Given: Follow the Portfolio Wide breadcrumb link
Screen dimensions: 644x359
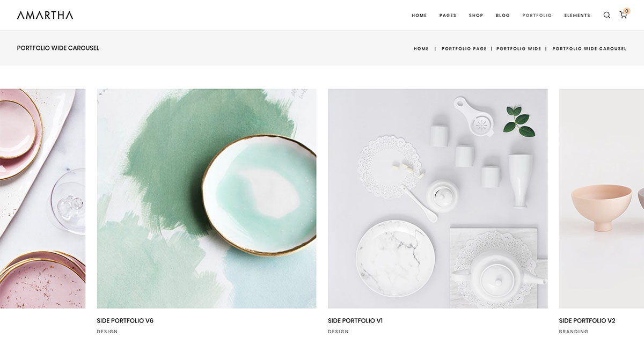Looking at the screenshot, I should 518,48.
